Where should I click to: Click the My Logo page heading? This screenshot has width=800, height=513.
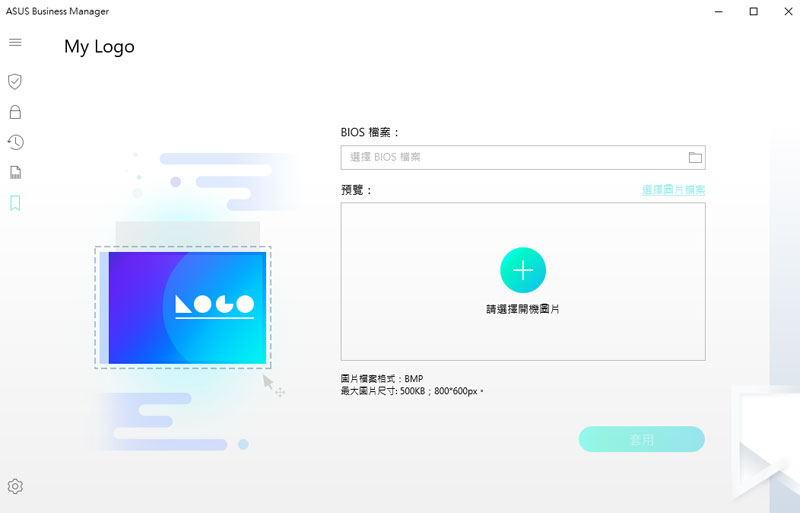click(x=99, y=46)
